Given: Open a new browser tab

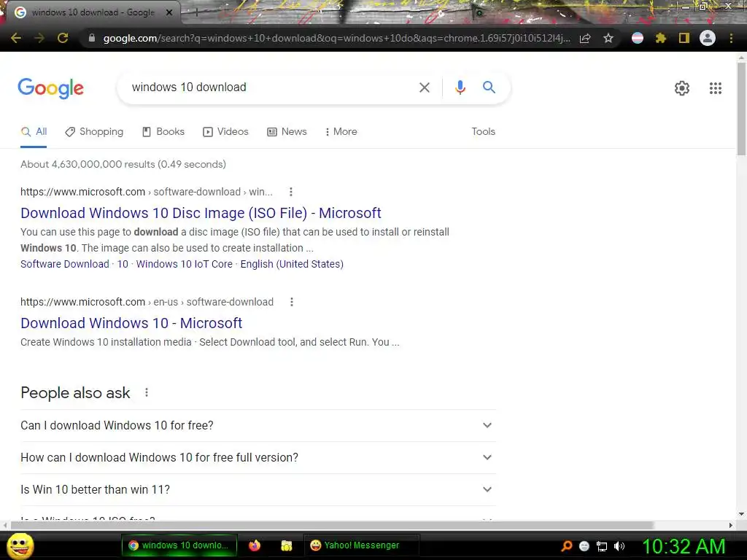Looking at the screenshot, I should (x=196, y=13).
